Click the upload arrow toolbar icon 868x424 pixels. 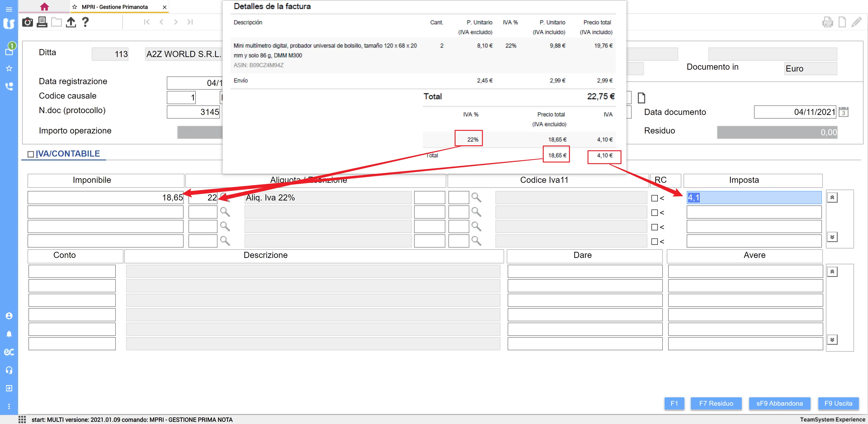(x=71, y=22)
